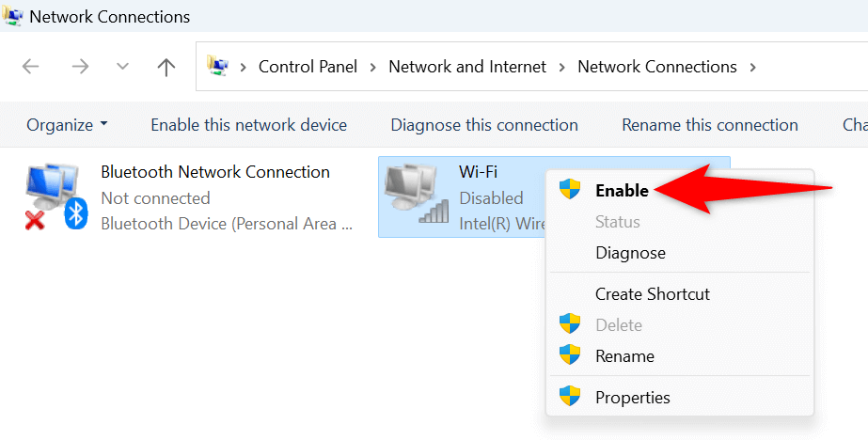
Task: Click Rename this connection
Action: (x=709, y=125)
